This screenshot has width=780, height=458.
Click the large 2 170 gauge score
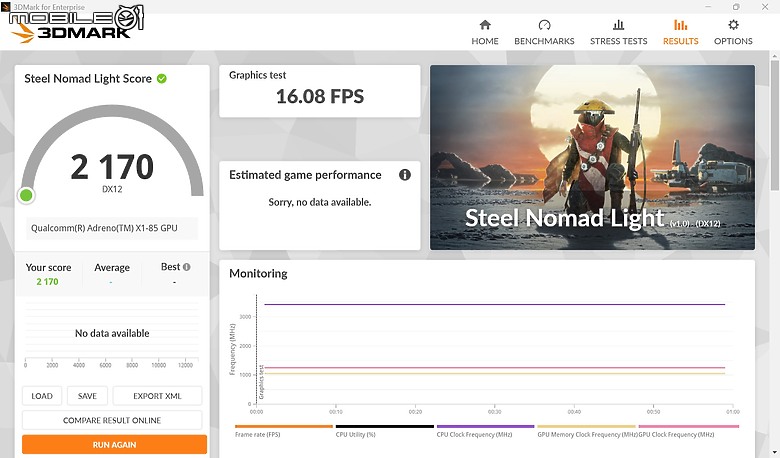tap(112, 167)
